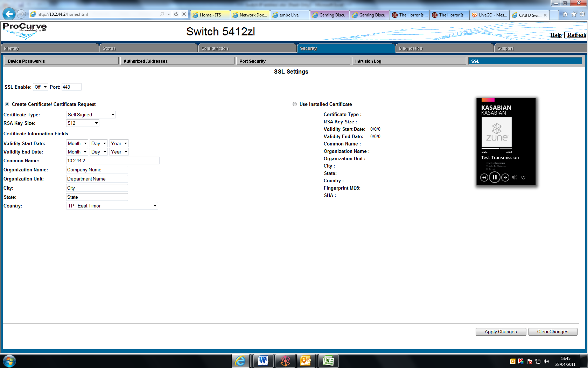Switch to the Configuration tab
The height and width of the screenshot is (368, 588).
click(x=247, y=48)
